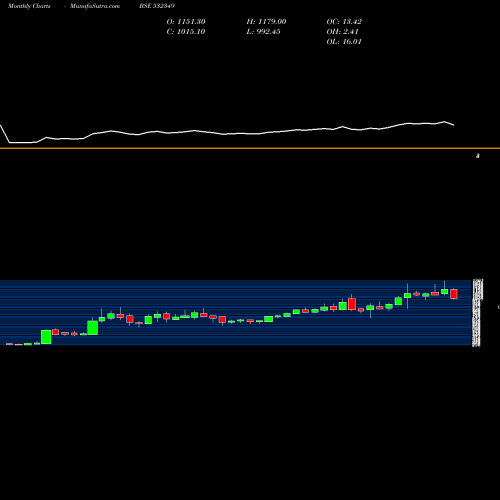Viewport: 500px width, 500px height.
Task: Select the open value 'O: 1151.30'
Action: 186,22
